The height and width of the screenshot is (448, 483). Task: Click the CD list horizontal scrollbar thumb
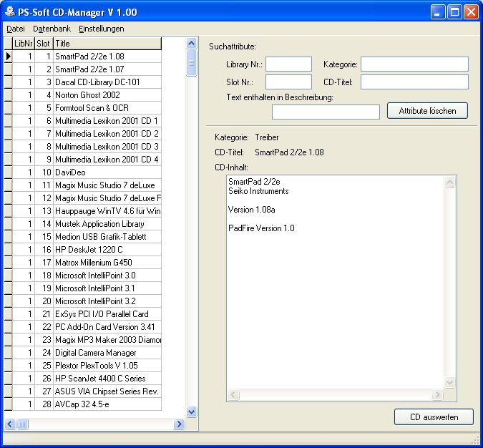pos(22,424)
